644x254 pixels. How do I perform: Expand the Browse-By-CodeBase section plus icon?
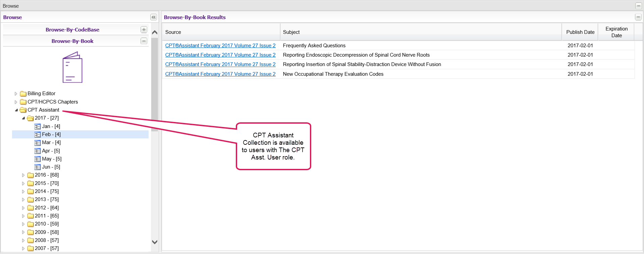coord(144,30)
